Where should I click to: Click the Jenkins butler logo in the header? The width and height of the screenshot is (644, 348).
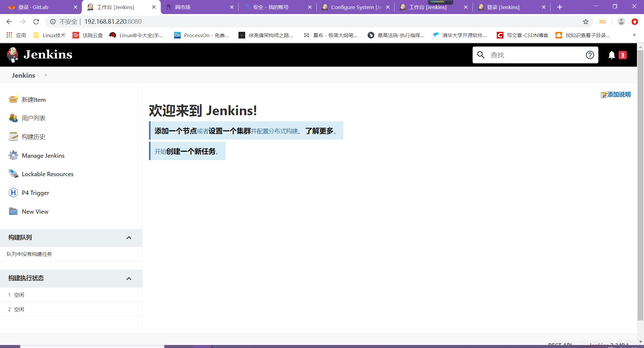click(13, 55)
